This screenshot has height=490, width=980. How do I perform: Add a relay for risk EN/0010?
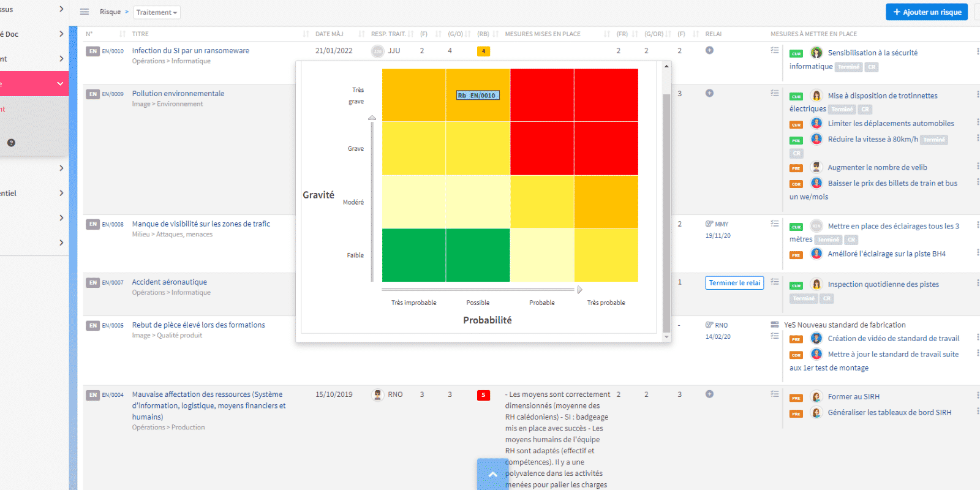pyautogui.click(x=709, y=50)
